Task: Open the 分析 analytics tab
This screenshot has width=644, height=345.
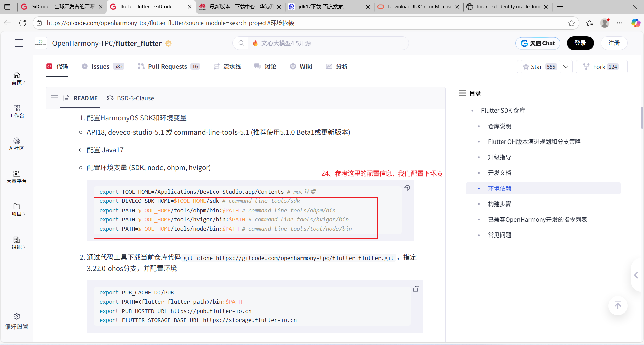Action: click(336, 67)
